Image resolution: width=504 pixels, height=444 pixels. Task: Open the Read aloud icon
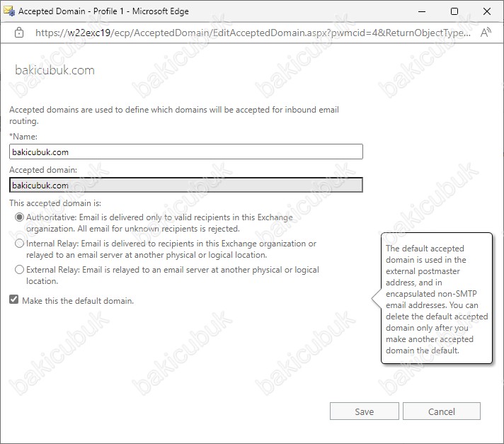(486, 33)
